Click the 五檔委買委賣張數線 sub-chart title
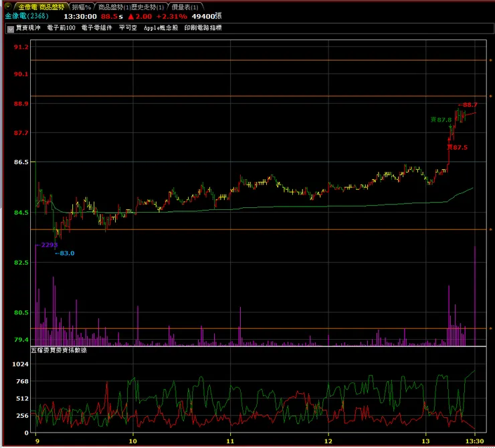 (59, 350)
